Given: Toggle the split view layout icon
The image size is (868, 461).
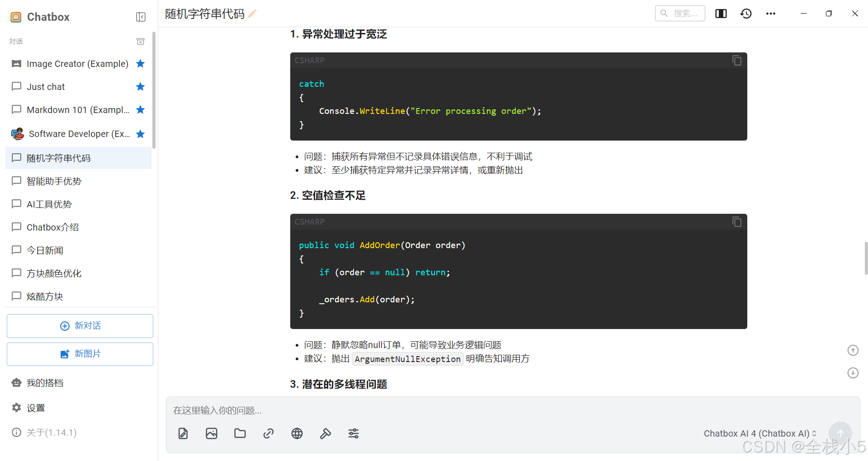Looking at the screenshot, I should [721, 14].
